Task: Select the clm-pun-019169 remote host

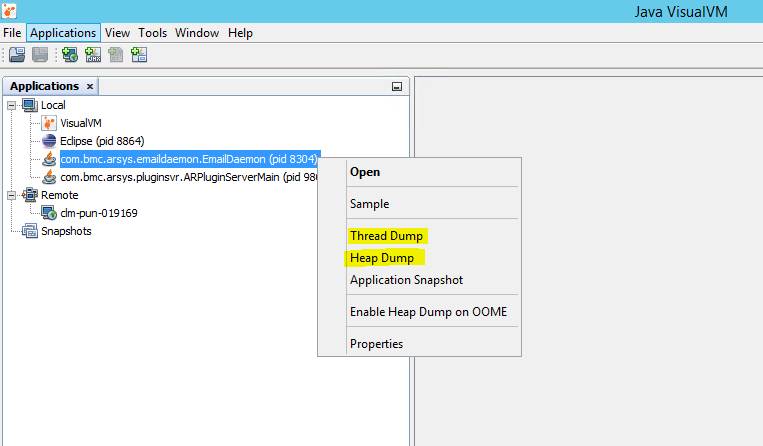Action: click(99, 213)
